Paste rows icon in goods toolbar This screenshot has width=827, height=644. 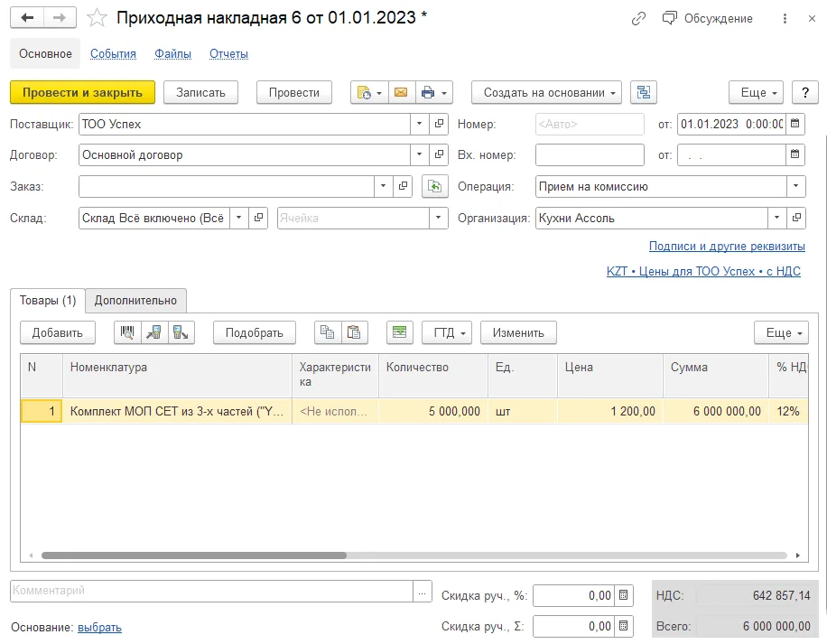click(355, 332)
